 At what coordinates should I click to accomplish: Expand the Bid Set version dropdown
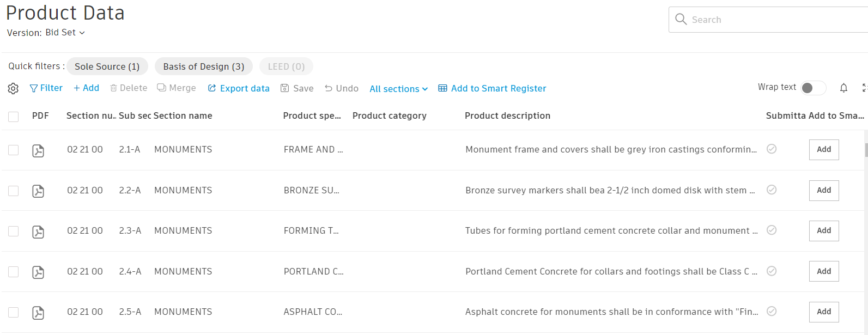[65, 33]
